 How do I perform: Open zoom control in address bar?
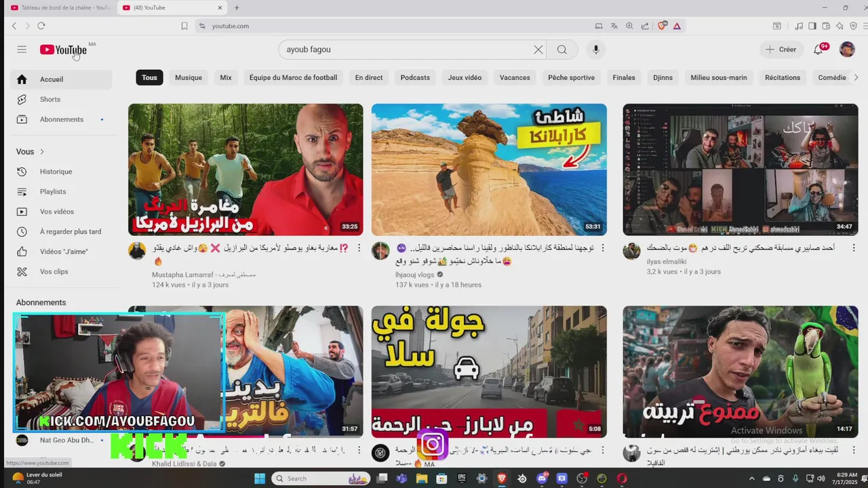[x=629, y=26]
